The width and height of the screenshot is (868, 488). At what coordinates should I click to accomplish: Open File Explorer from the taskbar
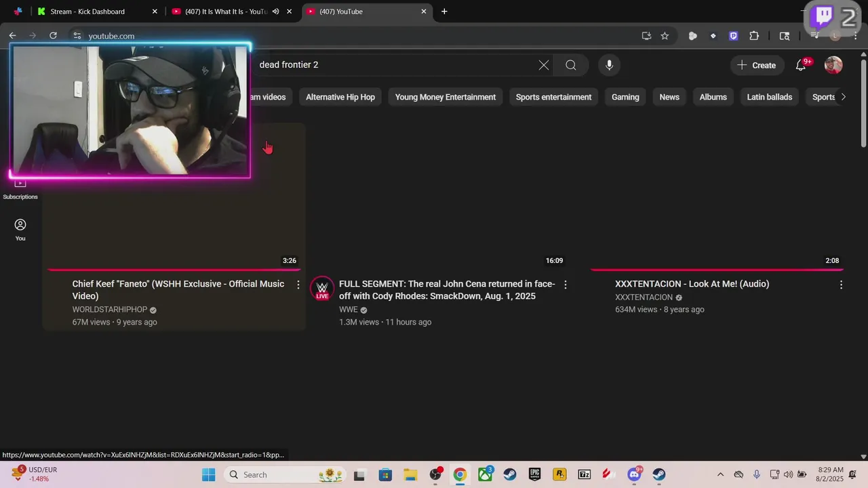[410, 474]
